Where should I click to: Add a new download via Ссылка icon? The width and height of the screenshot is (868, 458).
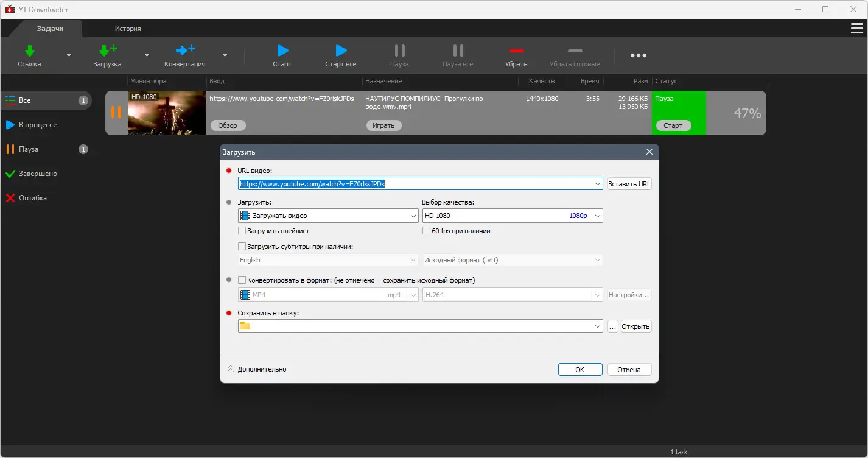pyautogui.click(x=29, y=55)
